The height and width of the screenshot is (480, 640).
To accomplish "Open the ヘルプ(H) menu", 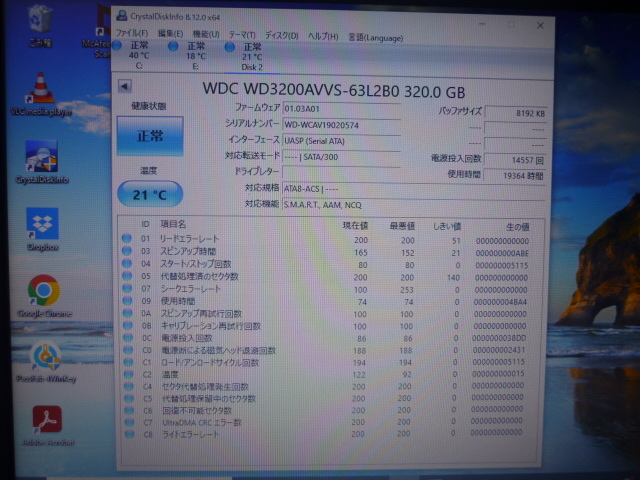I will [322, 37].
